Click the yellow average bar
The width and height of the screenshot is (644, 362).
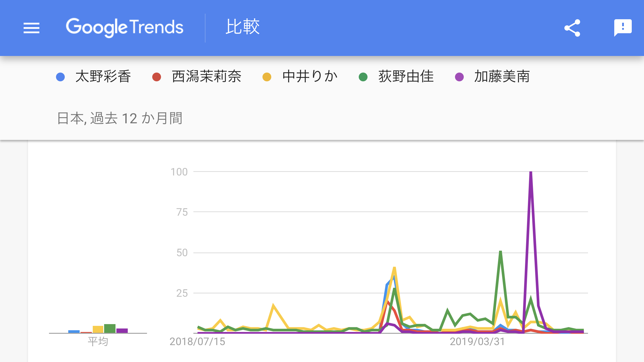point(98,329)
